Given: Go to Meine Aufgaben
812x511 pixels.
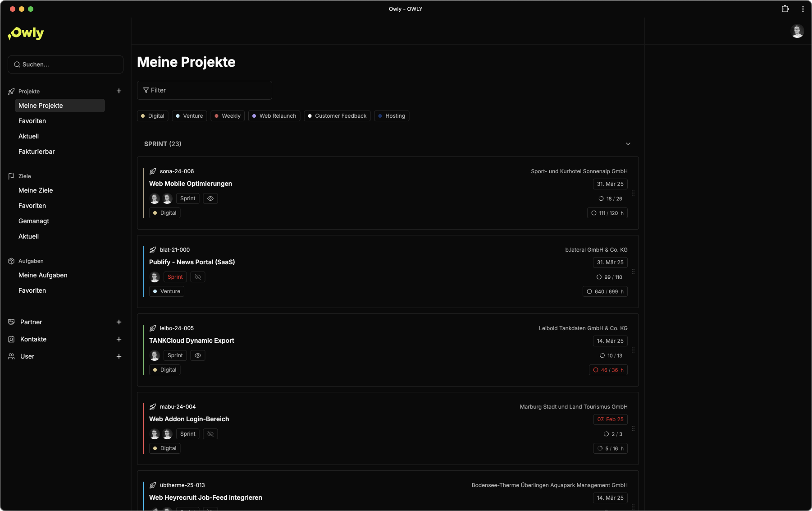Looking at the screenshot, I should pos(43,275).
